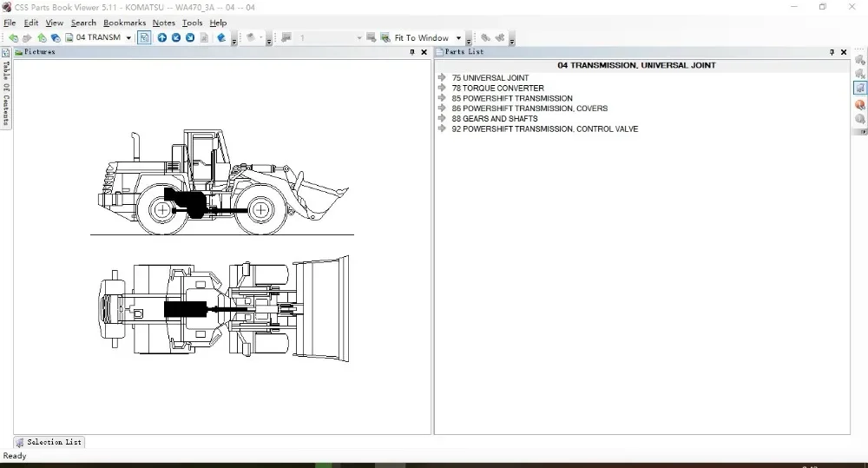Pin the Pictures panel
The image size is (868, 468).
coord(412,52)
